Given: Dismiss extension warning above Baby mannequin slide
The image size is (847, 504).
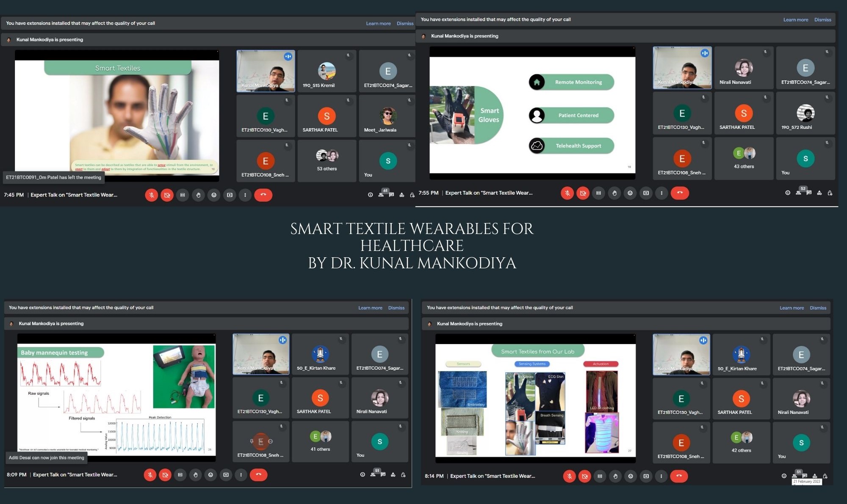Looking at the screenshot, I should tap(396, 308).
